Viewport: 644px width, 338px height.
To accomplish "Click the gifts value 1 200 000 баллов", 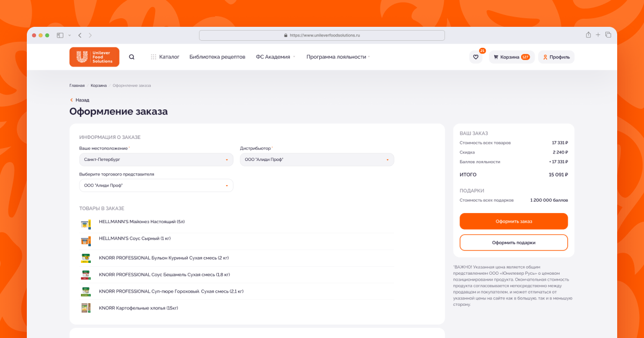I will [549, 200].
